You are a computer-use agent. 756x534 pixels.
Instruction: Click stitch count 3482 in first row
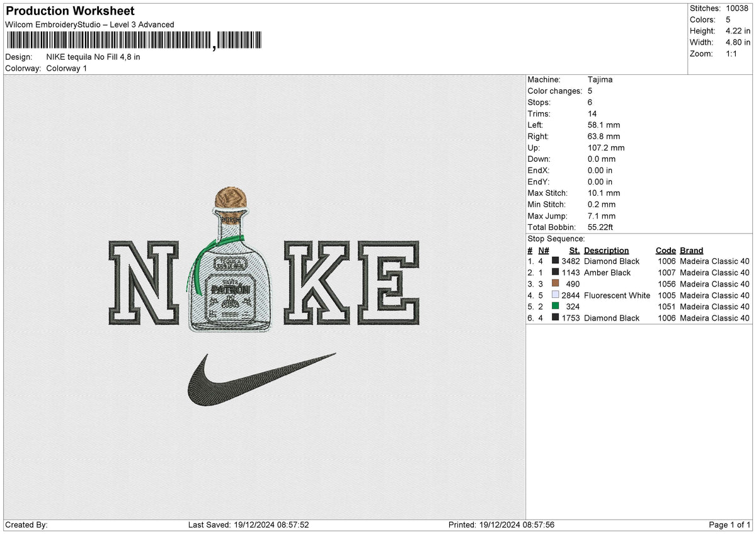(x=570, y=261)
